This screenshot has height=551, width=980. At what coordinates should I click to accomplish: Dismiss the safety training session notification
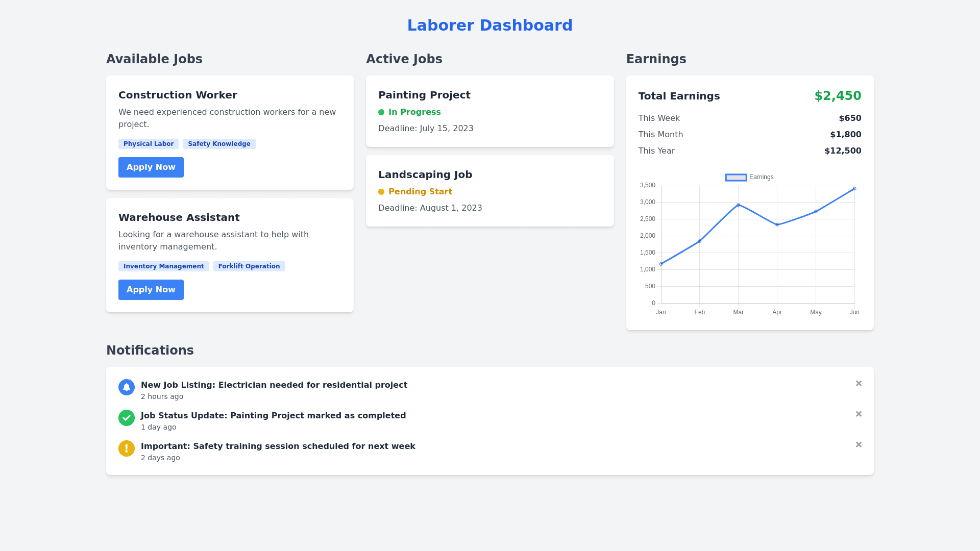[859, 444]
